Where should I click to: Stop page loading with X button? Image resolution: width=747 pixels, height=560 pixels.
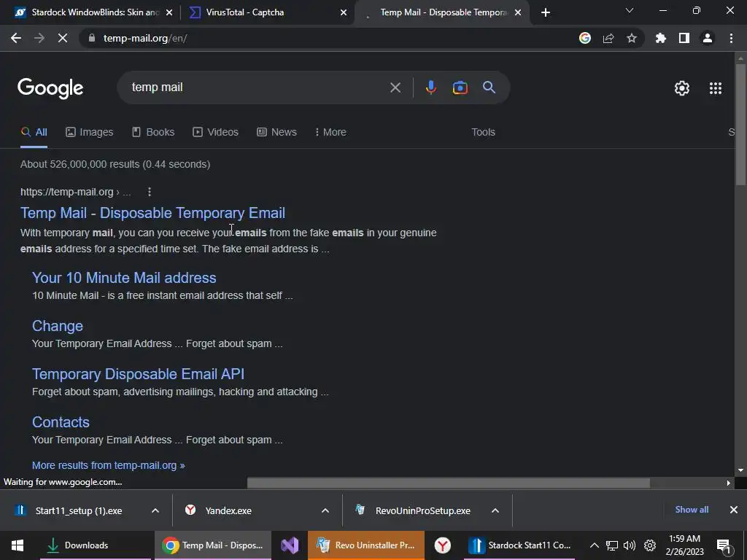(63, 38)
